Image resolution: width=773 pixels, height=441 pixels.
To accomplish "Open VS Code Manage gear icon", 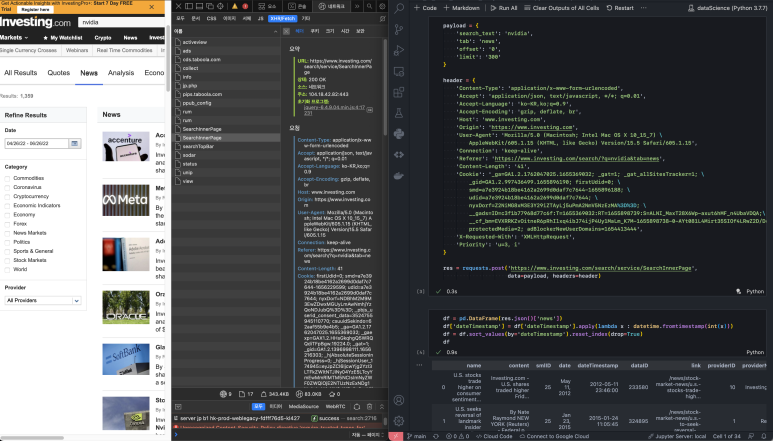I will pyautogui.click(x=399, y=421).
